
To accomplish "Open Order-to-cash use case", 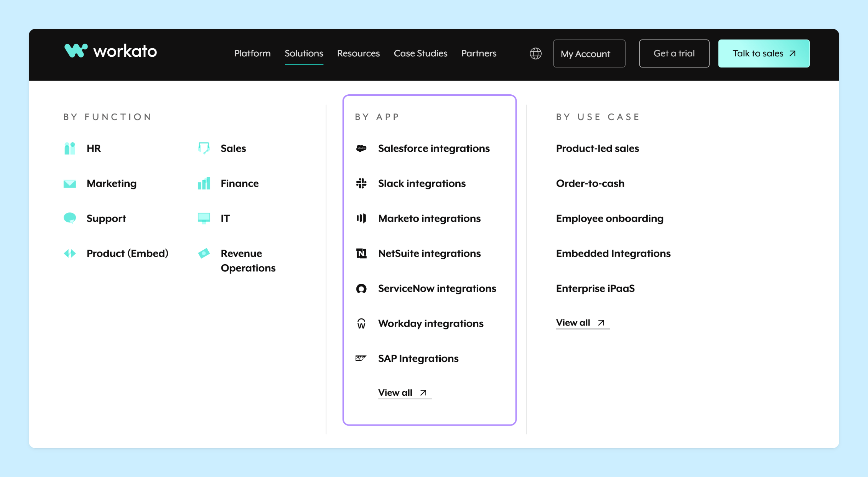I will (590, 183).
